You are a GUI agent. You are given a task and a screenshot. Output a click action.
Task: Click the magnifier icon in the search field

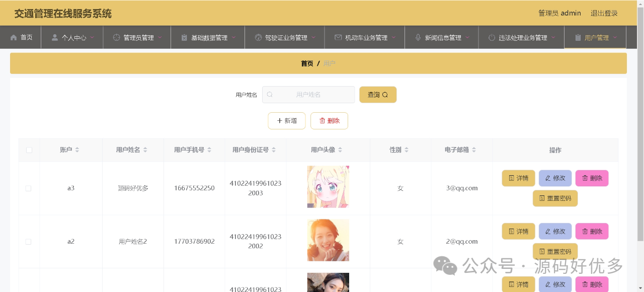[270, 95]
